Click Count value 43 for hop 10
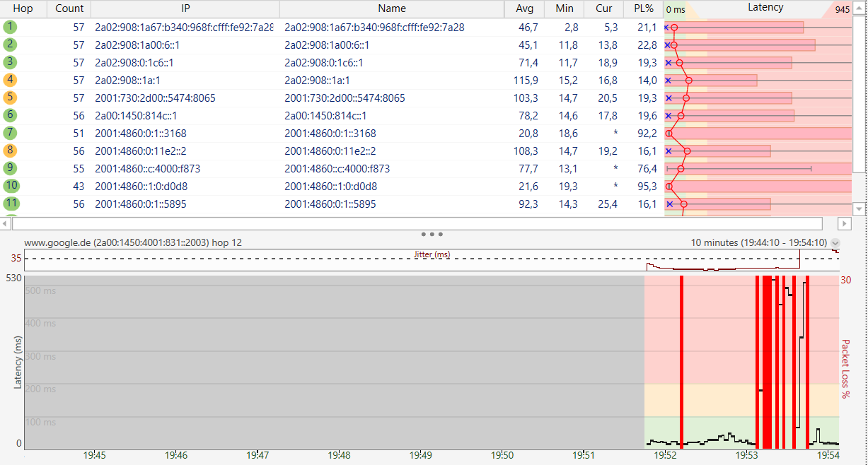Image resolution: width=868 pixels, height=465 pixels. 78,186
